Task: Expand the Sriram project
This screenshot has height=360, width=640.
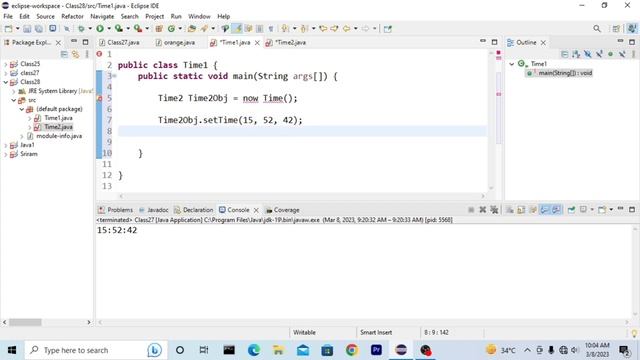Action: [6, 154]
